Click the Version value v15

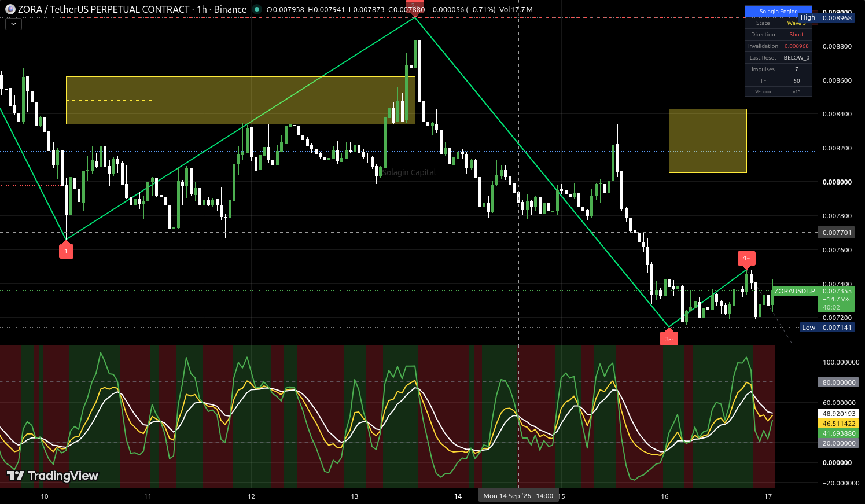(x=796, y=92)
